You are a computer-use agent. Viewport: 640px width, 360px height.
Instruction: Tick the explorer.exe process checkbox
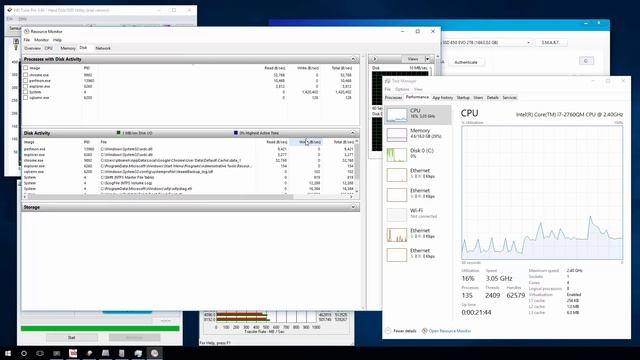click(26, 87)
